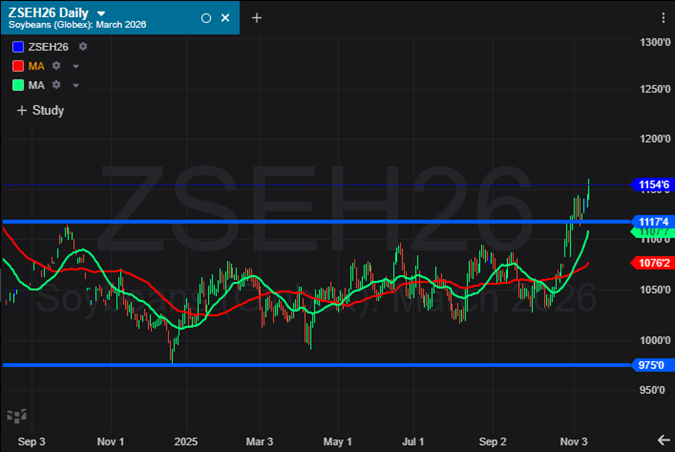The image size is (675, 452).
Task: Select the red 1076'2 MA price label
Action: [653, 263]
